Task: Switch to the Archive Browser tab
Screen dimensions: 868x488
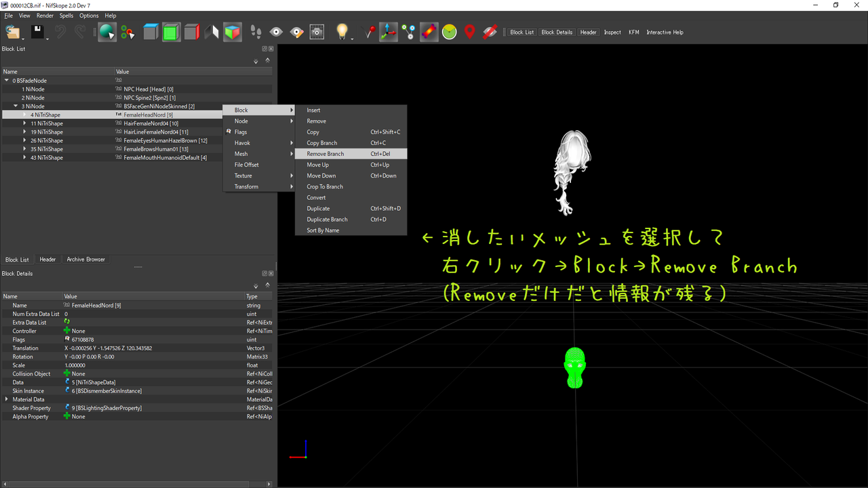Action: (x=86, y=260)
